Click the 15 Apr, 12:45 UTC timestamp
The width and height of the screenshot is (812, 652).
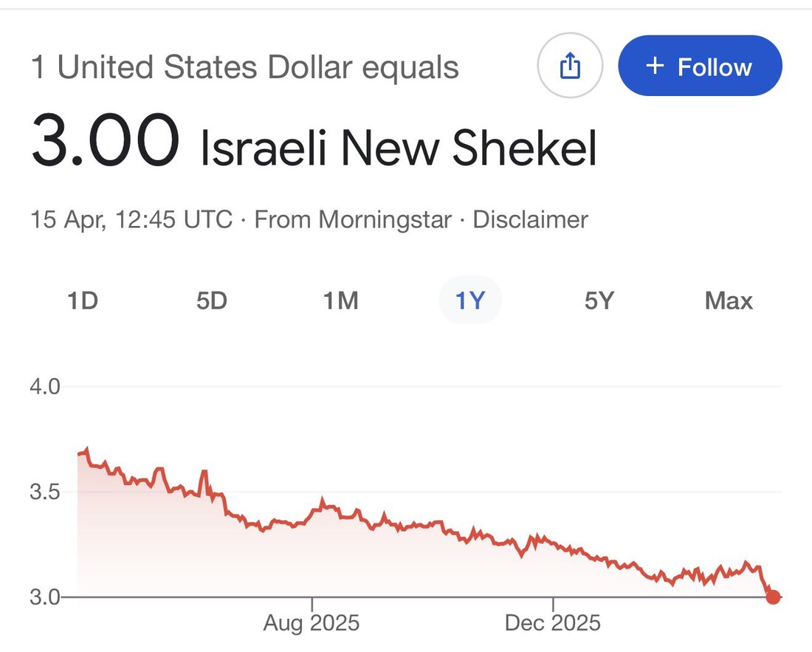pyautogui.click(x=131, y=220)
